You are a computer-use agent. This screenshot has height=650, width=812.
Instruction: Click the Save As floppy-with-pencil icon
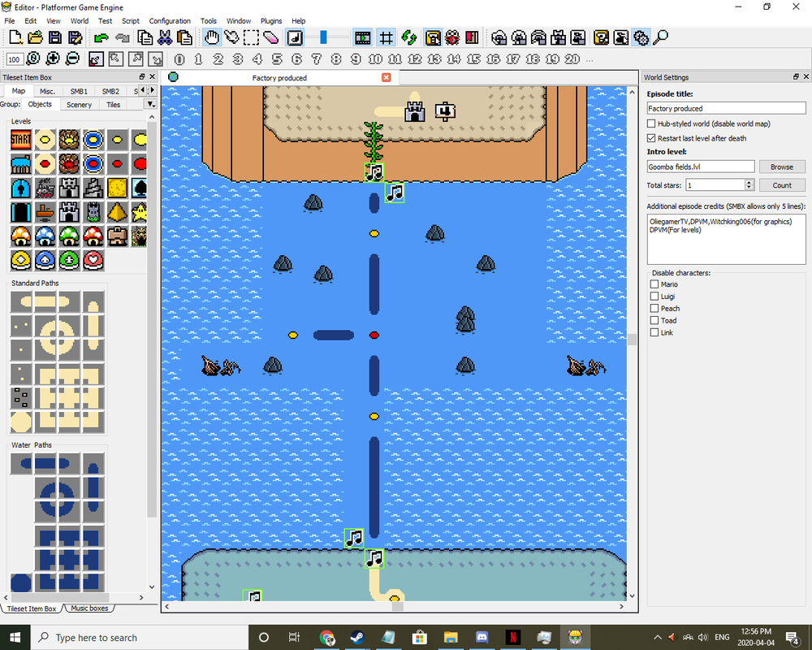coord(75,38)
